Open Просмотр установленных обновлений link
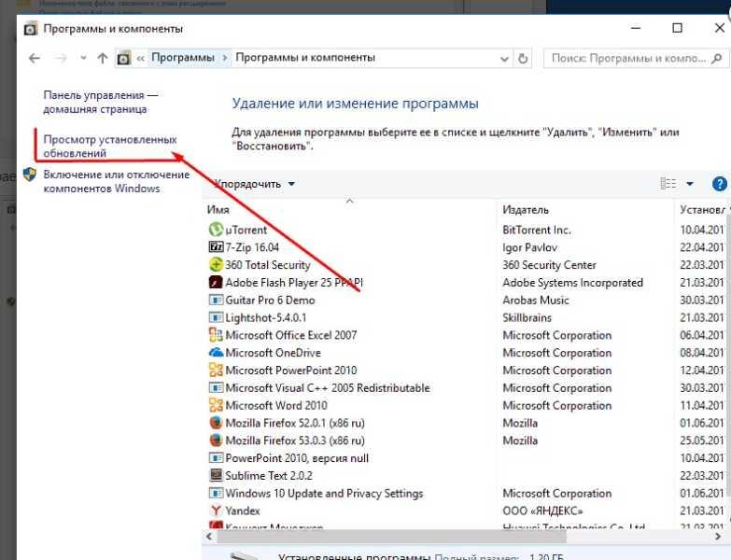 pos(110,147)
